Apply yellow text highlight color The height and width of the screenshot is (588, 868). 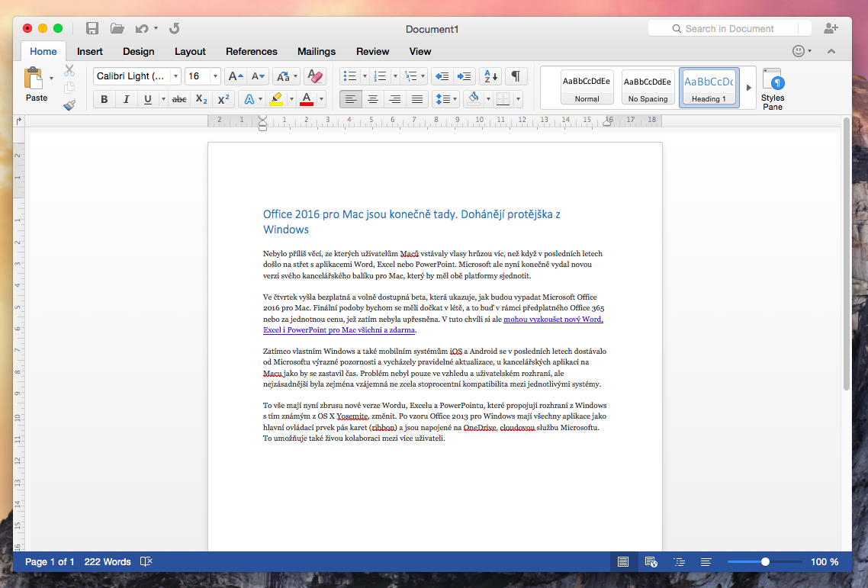pos(275,99)
